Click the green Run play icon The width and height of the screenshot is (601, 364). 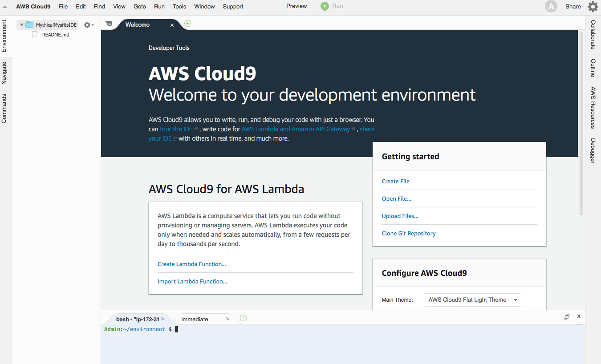[x=325, y=6]
